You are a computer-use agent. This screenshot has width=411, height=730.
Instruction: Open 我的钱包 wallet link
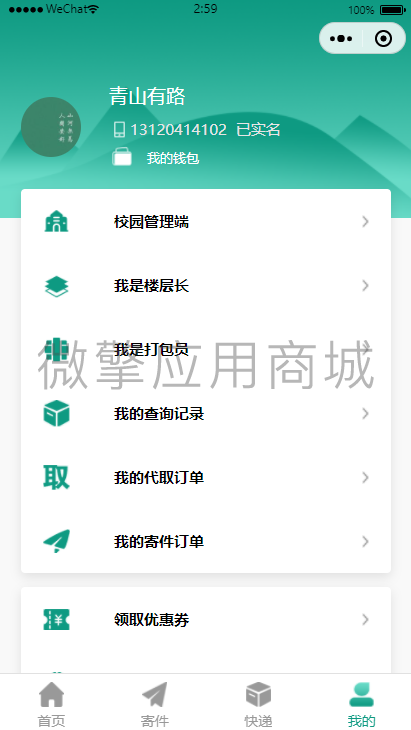click(x=173, y=158)
